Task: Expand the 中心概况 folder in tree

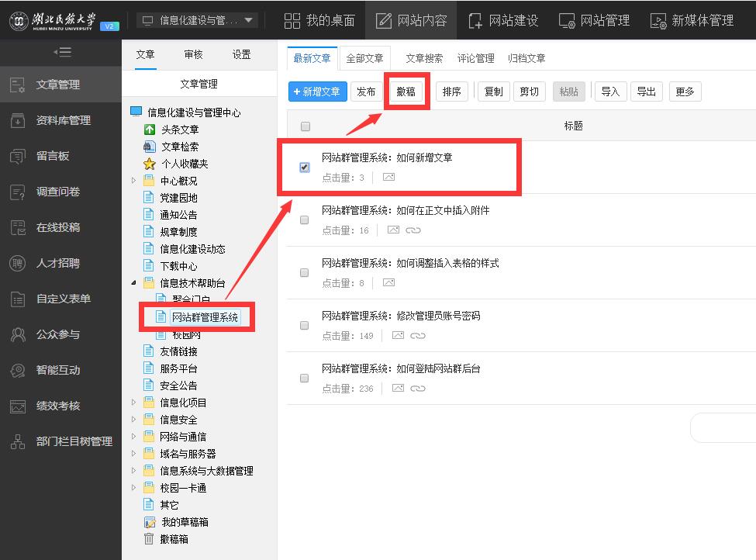Action: 133,181
